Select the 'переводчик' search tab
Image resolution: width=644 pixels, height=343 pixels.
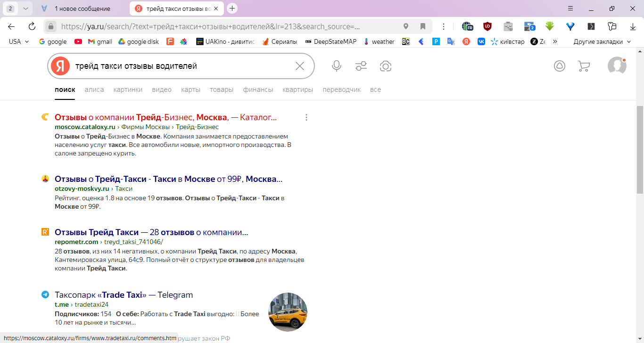pyautogui.click(x=342, y=90)
